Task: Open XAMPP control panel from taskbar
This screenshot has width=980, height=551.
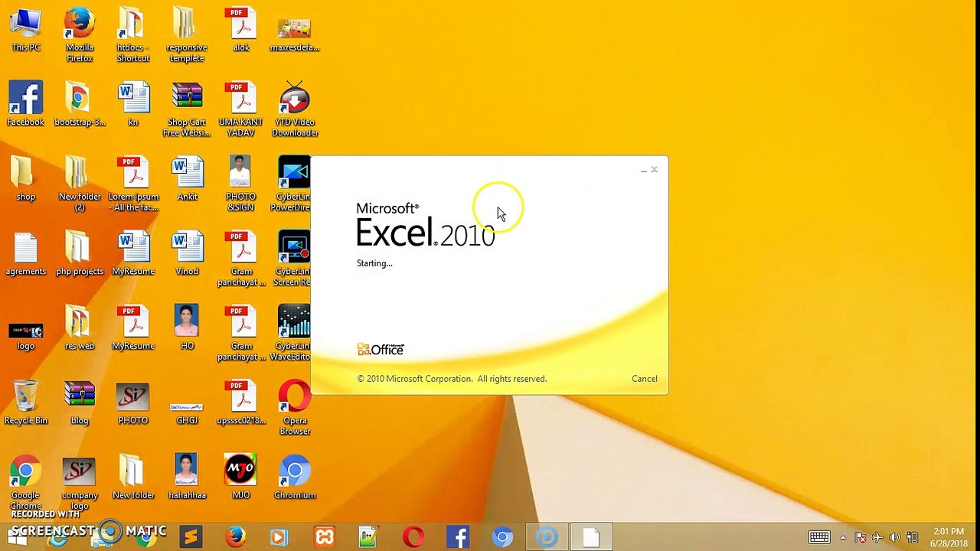Action: (x=325, y=537)
